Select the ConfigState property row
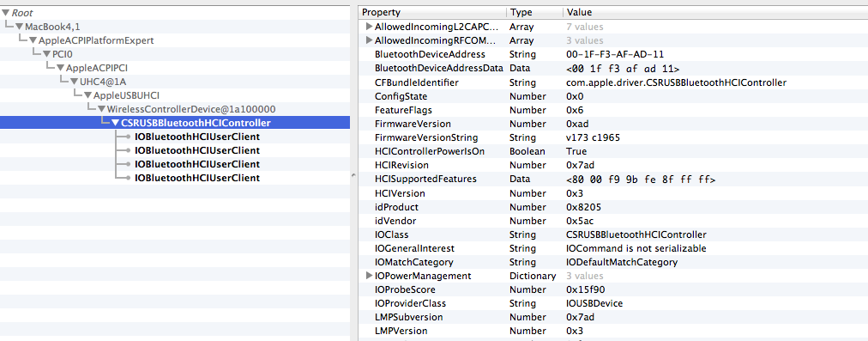Screen dimensions: 868x341 (612, 96)
